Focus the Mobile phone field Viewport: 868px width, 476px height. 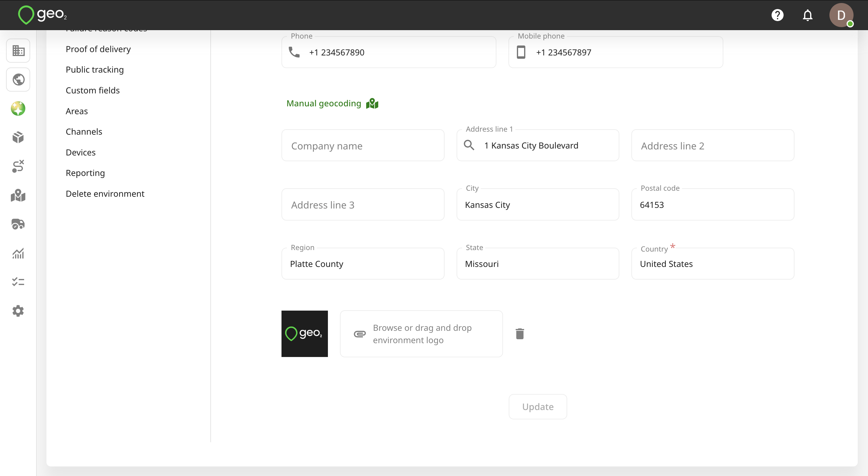616,52
